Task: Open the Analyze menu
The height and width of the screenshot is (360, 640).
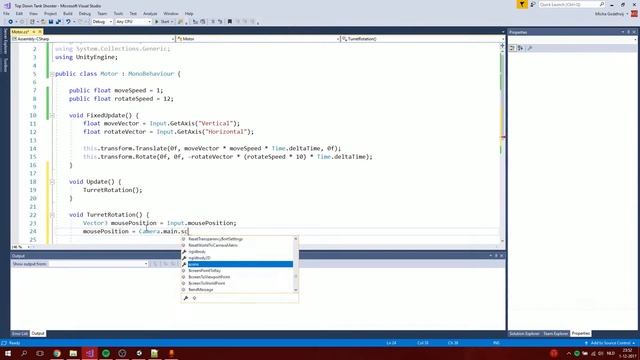Action: 150,13
